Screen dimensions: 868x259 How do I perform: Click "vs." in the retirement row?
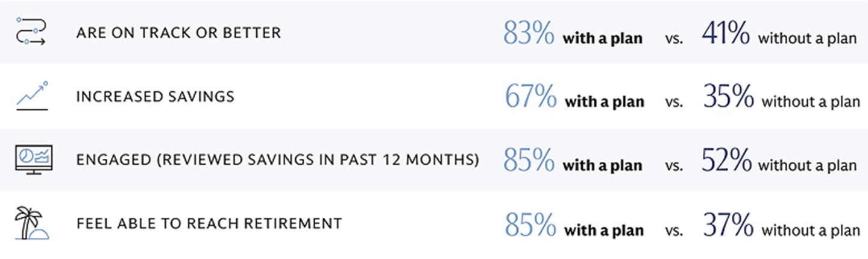pos(675,231)
